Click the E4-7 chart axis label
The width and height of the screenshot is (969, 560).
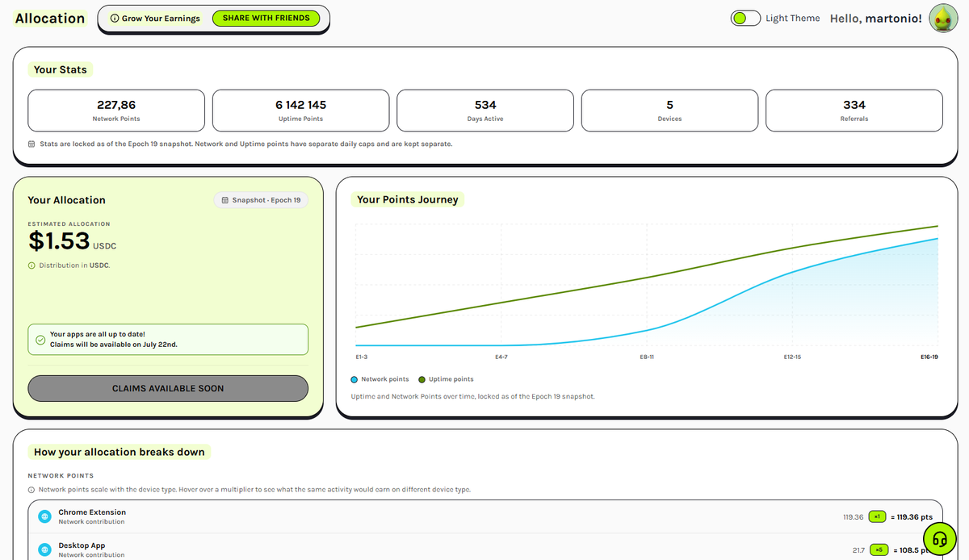[x=501, y=357]
